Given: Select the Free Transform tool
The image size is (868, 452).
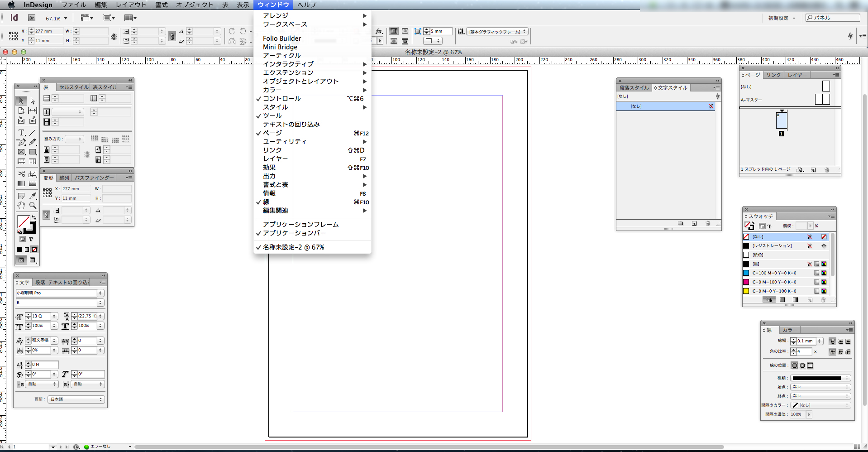Looking at the screenshot, I should tap(33, 173).
